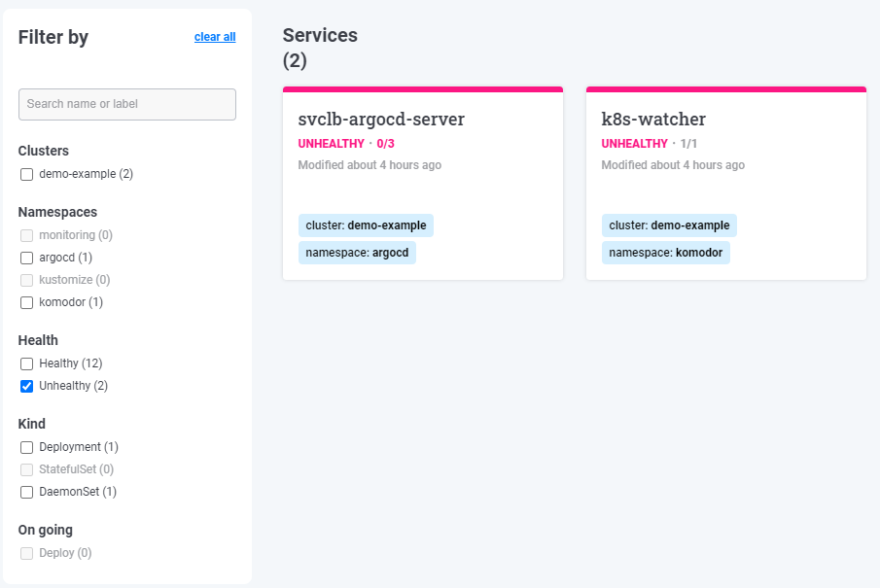
Task: Enable the argocd namespace filter
Action: (26, 259)
